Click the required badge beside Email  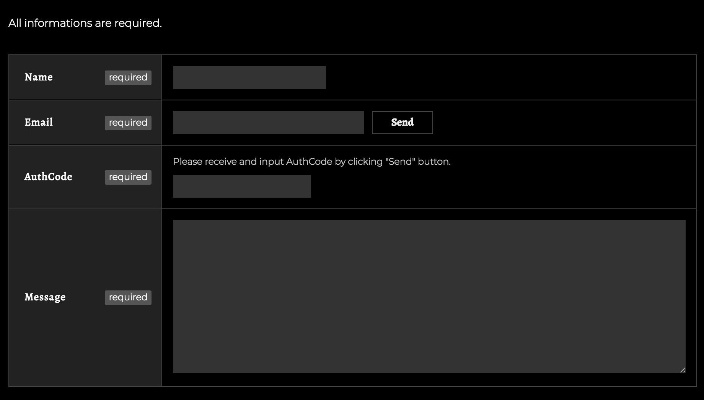128,123
